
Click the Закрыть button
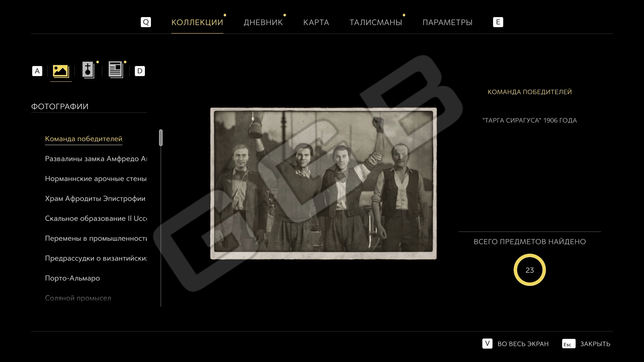point(595,344)
